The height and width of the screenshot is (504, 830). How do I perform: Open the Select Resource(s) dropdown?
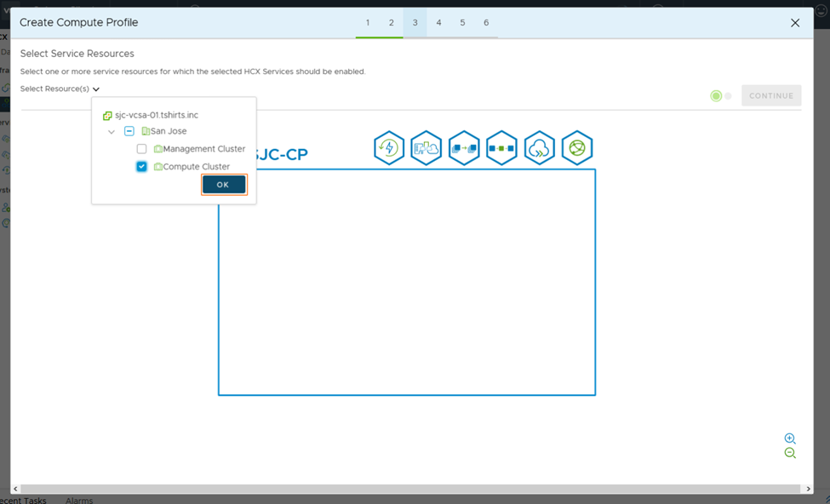[60, 89]
